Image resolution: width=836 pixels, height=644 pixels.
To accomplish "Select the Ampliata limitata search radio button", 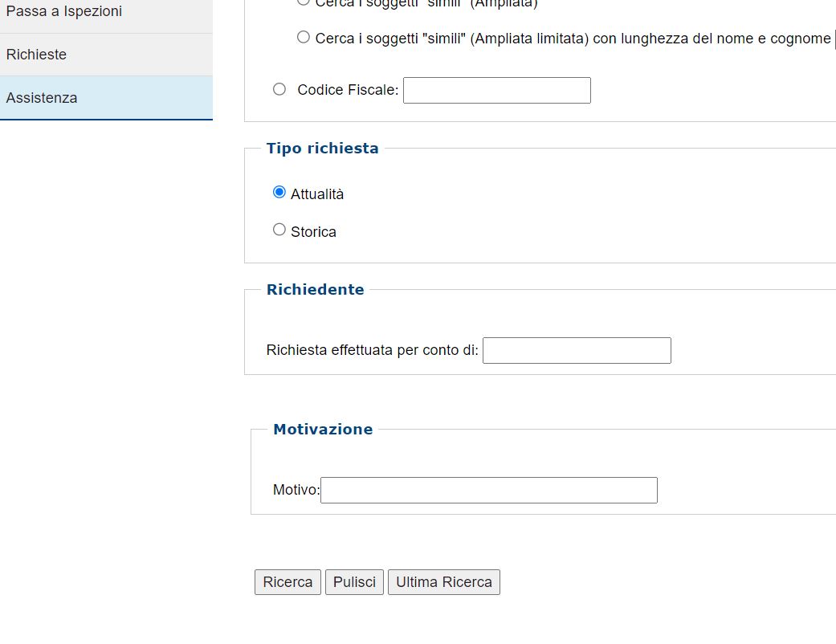I will pyautogui.click(x=303, y=37).
